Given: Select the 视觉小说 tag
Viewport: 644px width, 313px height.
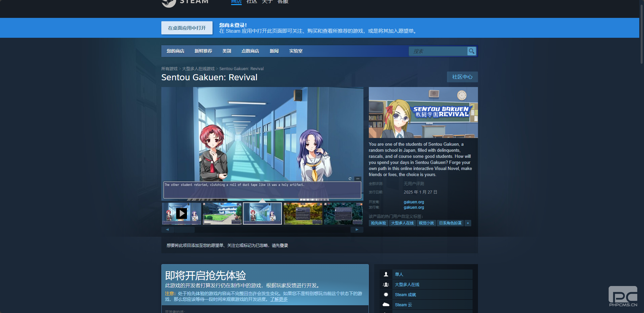Looking at the screenshot, I should [426, 223].
